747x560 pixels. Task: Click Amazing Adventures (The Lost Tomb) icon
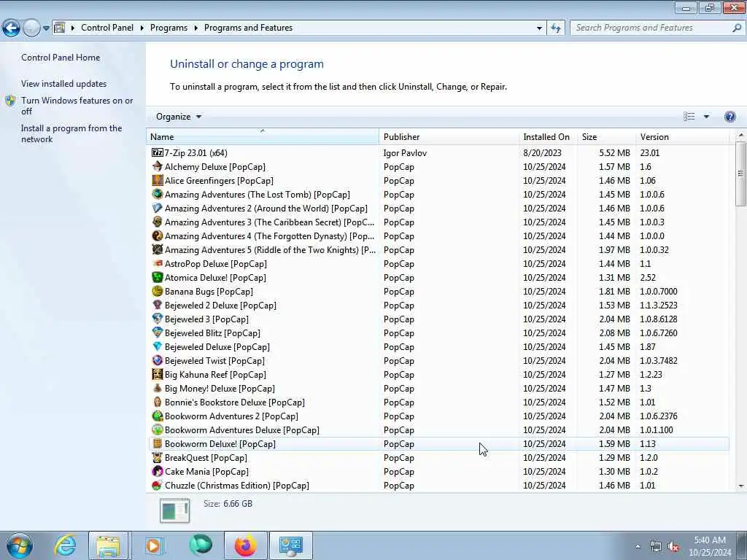[158, 194]
